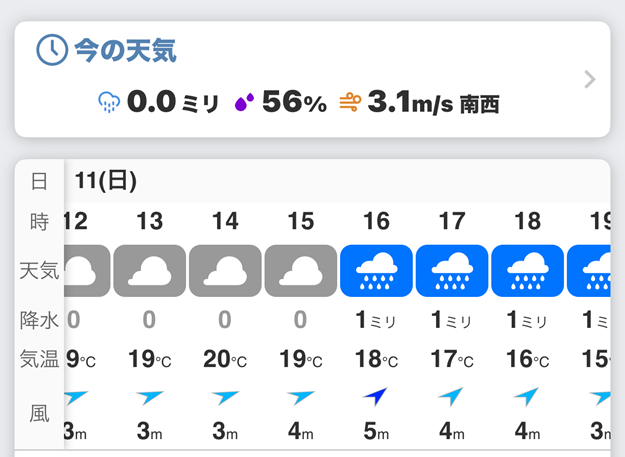The width and height of the screenshot is (625, 457).
Task: Click the rain cloud precipitation icon
Action: click(x=109, y=102)
